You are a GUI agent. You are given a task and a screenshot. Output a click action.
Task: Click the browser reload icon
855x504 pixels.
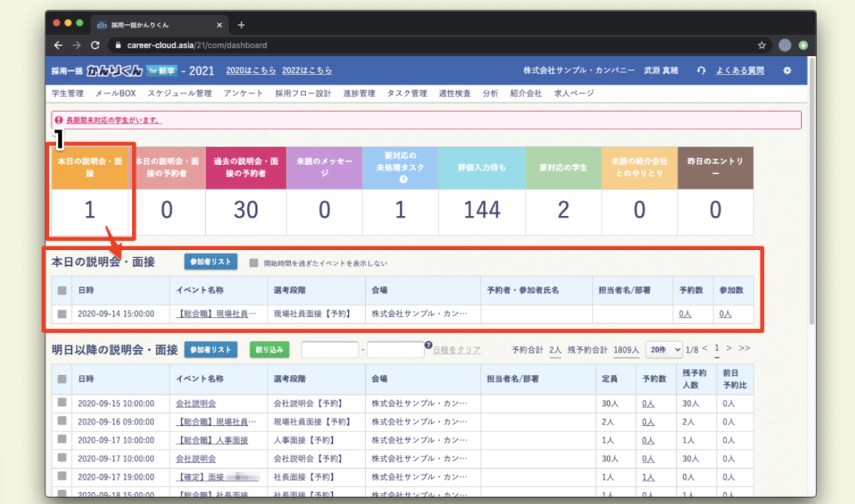tap(94, 46)
